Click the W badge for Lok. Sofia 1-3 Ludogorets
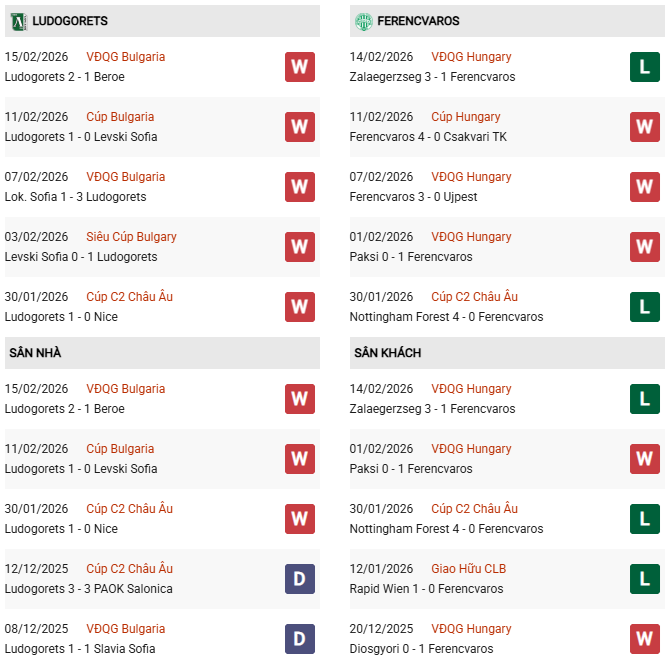 [300, 187]
